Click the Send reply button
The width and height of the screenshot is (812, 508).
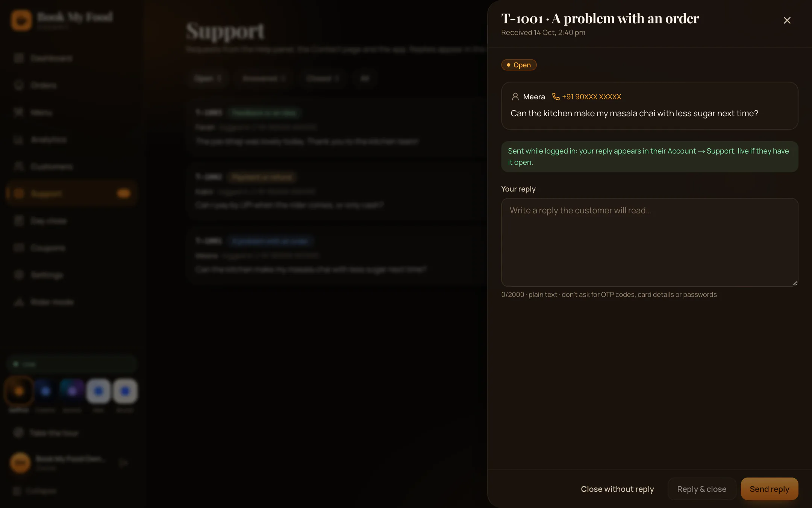point(770,489)
